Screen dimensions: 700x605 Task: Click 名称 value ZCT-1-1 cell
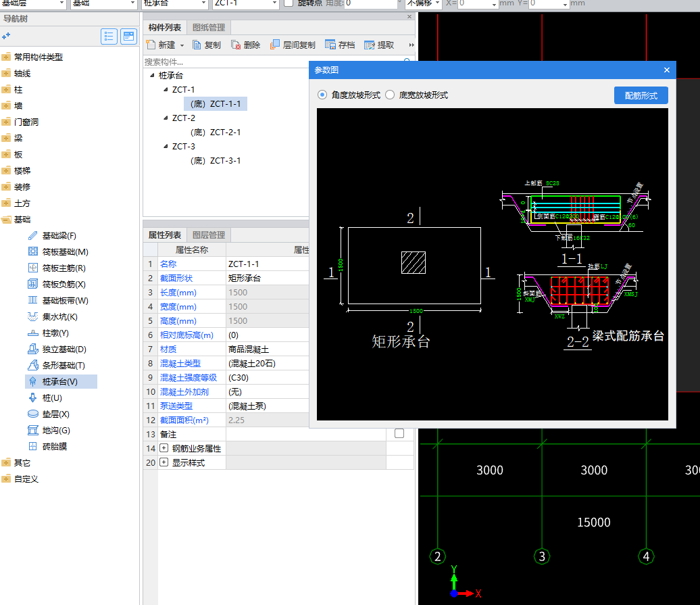click(267, 264)
